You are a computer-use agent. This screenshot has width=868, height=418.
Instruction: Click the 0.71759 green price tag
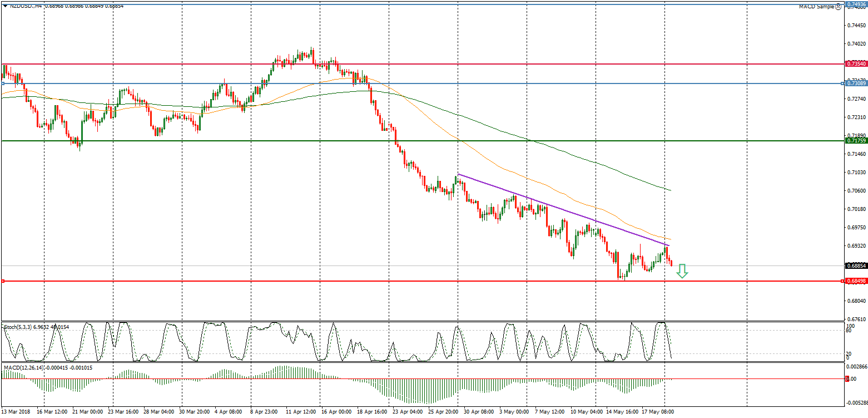point(856,141)
